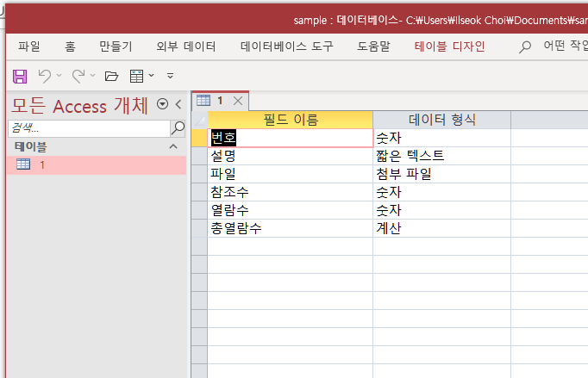Click the row selector for 총열람수 row
This screenshot has width=588, height=378.
(199, 228)
